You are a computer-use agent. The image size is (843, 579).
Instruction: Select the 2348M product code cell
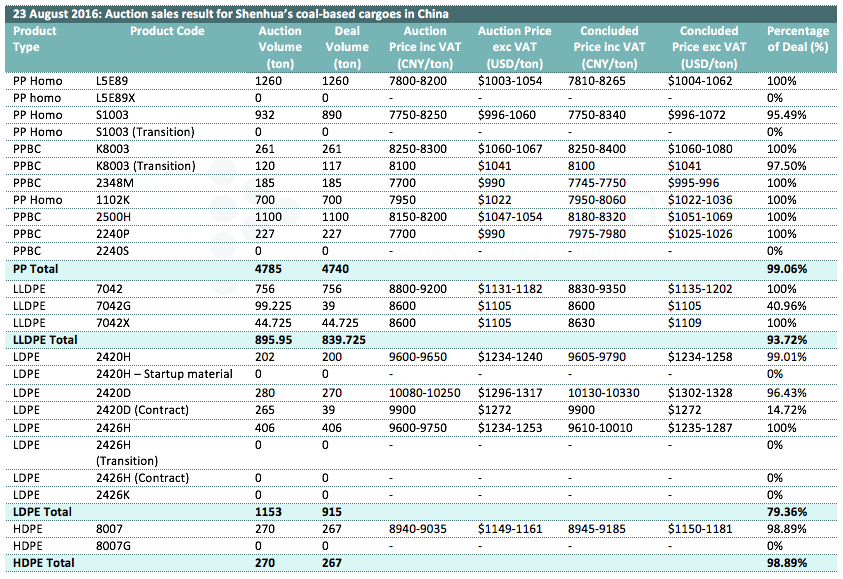tap(114, 184)
